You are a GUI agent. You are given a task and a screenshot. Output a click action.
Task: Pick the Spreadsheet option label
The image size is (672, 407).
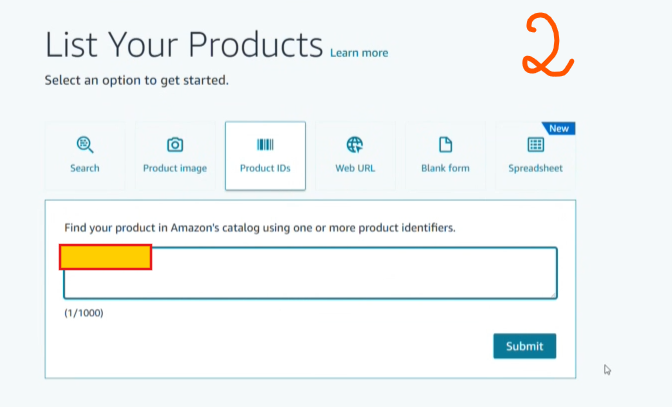[535, 168]
